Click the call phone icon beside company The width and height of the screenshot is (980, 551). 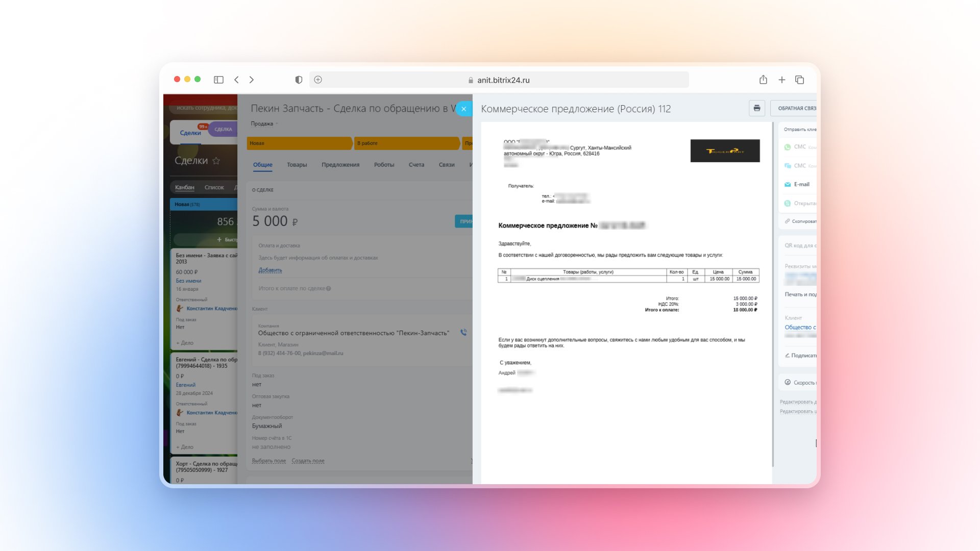(463, 333)
